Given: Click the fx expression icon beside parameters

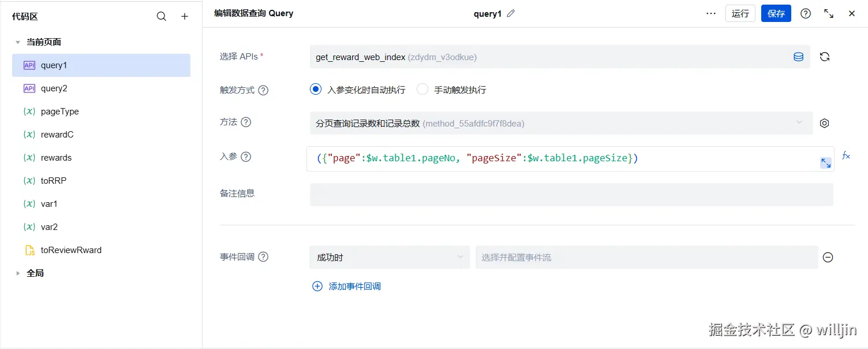Looking at the screenshot, I should click(846, 155).
